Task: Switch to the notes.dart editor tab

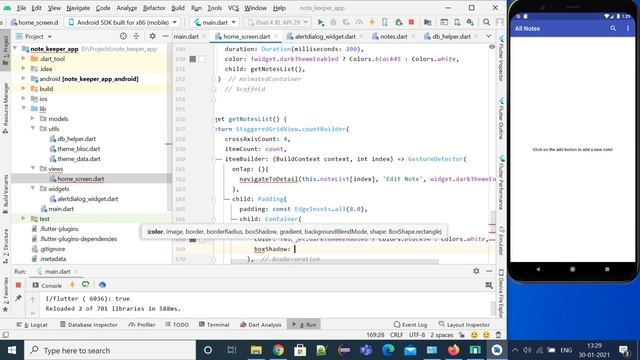Action: click(x=393, y=36)
